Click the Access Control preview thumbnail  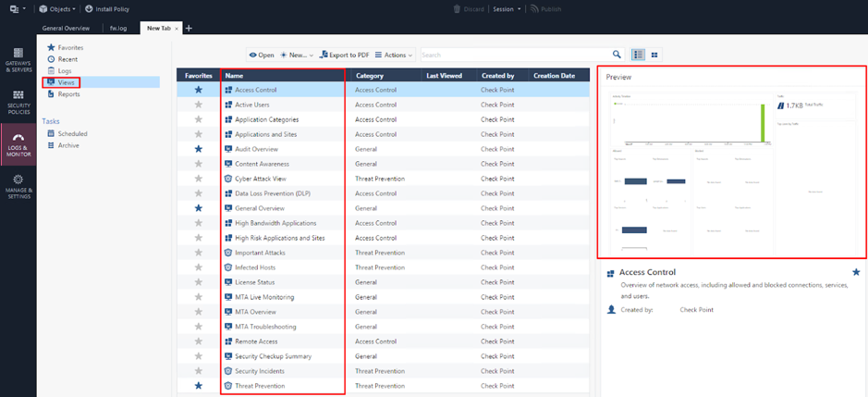pos(733,172)
